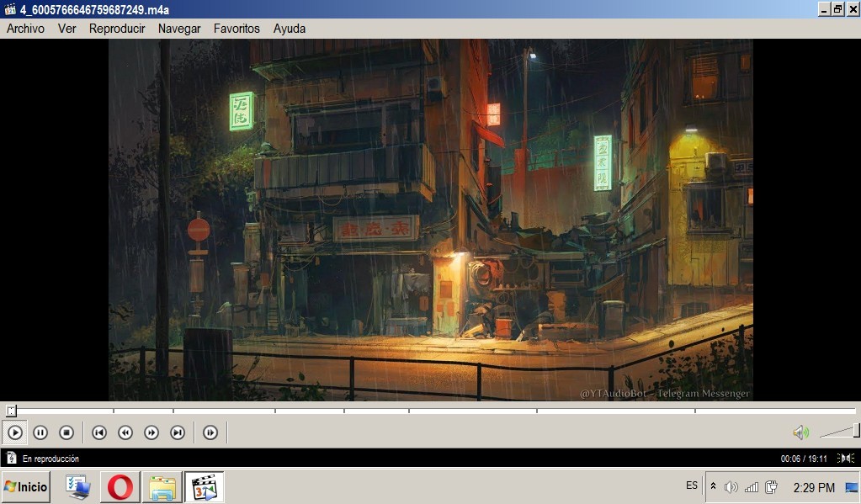Open the Navegar menu
The height and width of the screenshot is (504, 861).
click(x=179, y=29)
